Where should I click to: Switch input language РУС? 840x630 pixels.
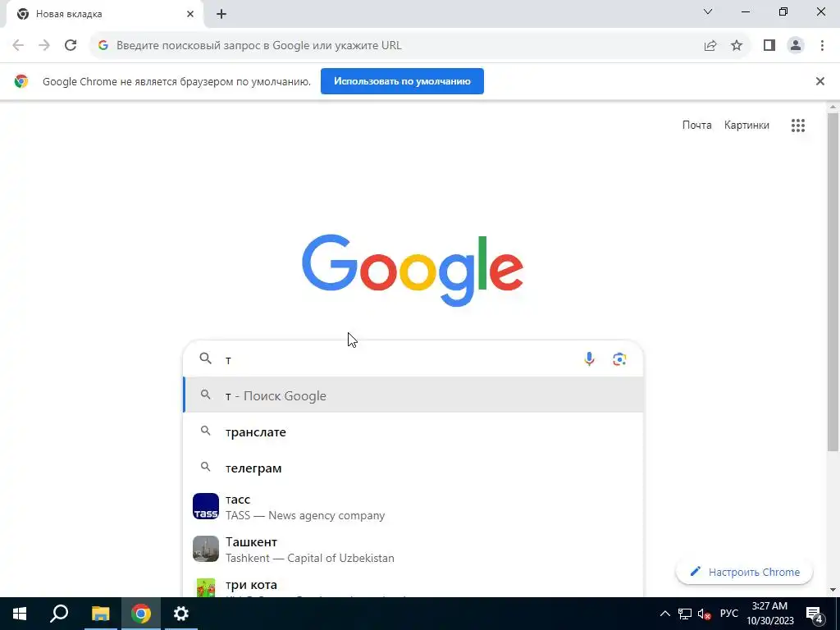coord(729,614)
